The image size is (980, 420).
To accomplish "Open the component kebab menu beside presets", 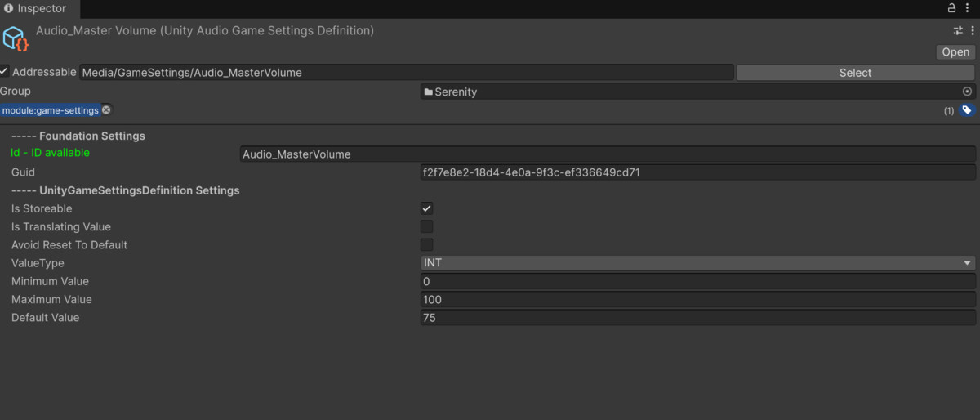I will (x=972, y=30).
